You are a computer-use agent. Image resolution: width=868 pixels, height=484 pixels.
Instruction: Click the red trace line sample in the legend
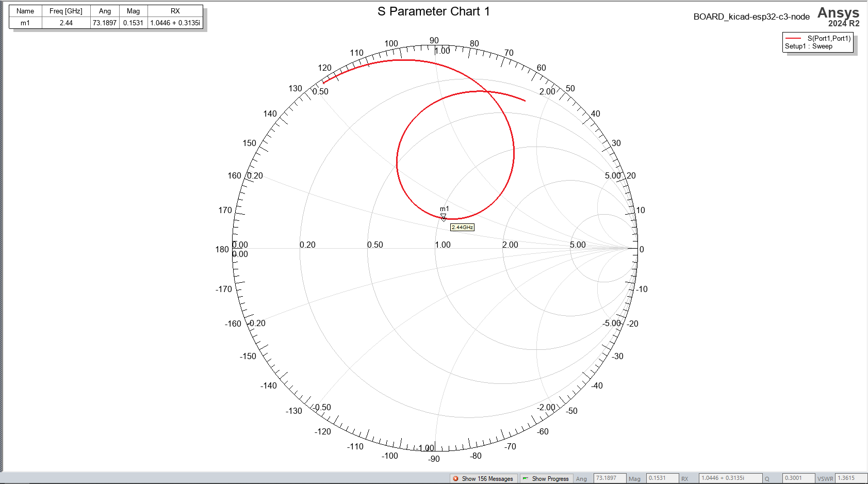pos(794,38)
